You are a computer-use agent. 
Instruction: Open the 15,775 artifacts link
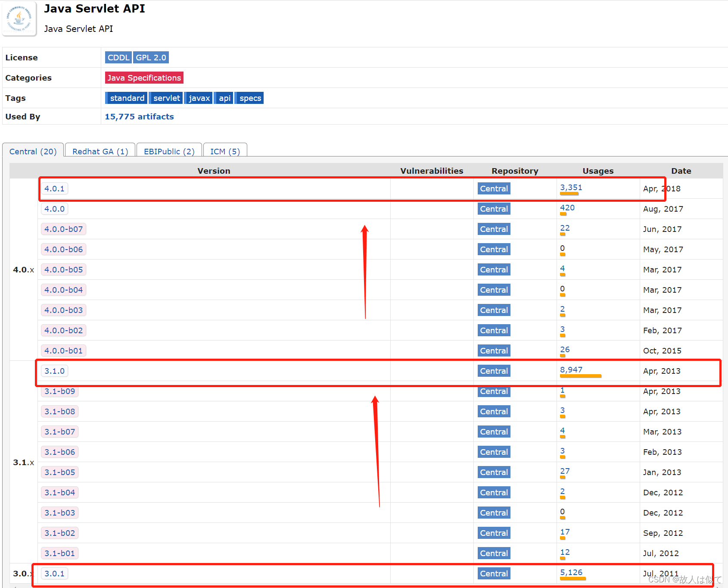point(139,116)
